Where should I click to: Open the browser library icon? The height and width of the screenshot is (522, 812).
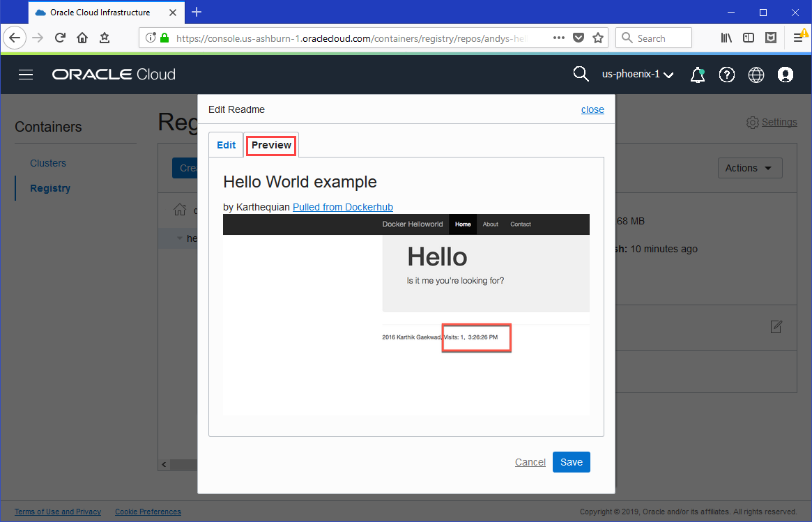[726, 38]
